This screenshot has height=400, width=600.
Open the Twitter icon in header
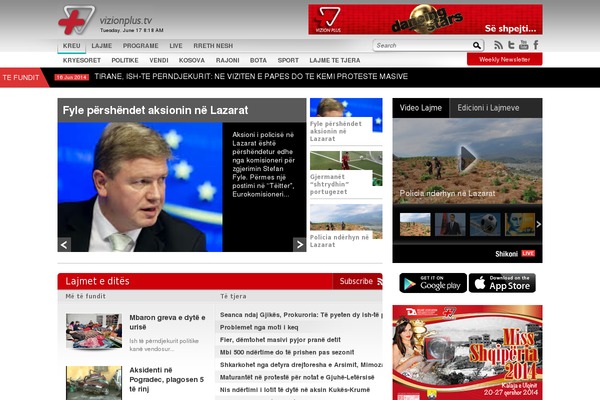pos(511,45)
